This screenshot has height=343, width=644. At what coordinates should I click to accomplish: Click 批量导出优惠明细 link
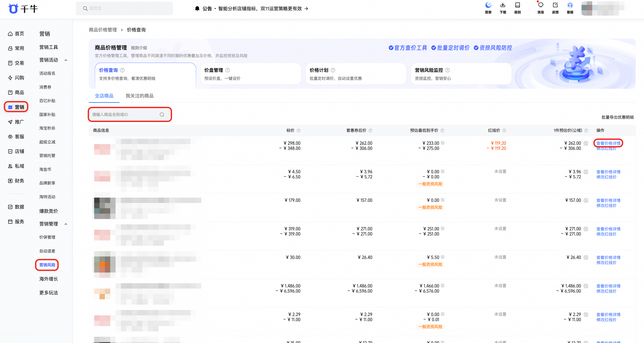[x=617, y=117]
